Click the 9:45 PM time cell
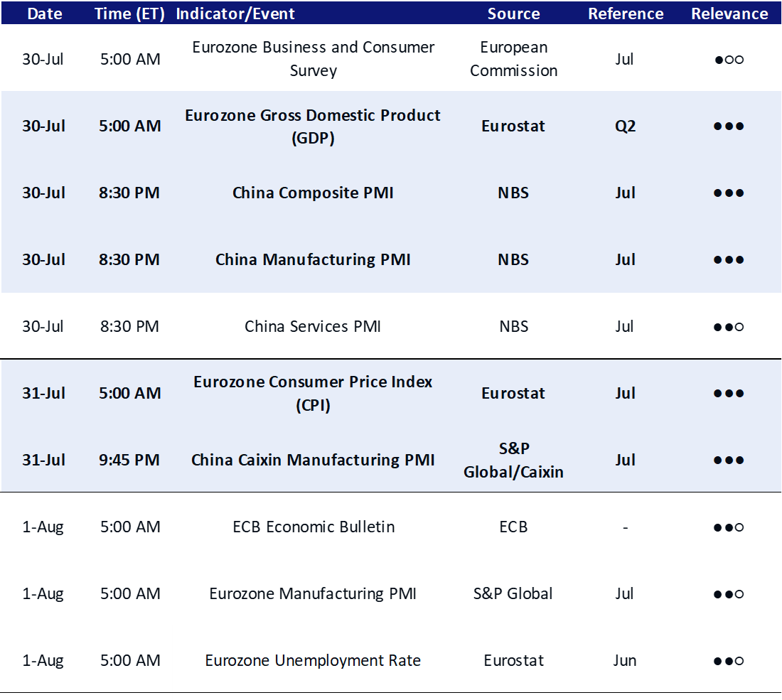 (x=129, y=461)
